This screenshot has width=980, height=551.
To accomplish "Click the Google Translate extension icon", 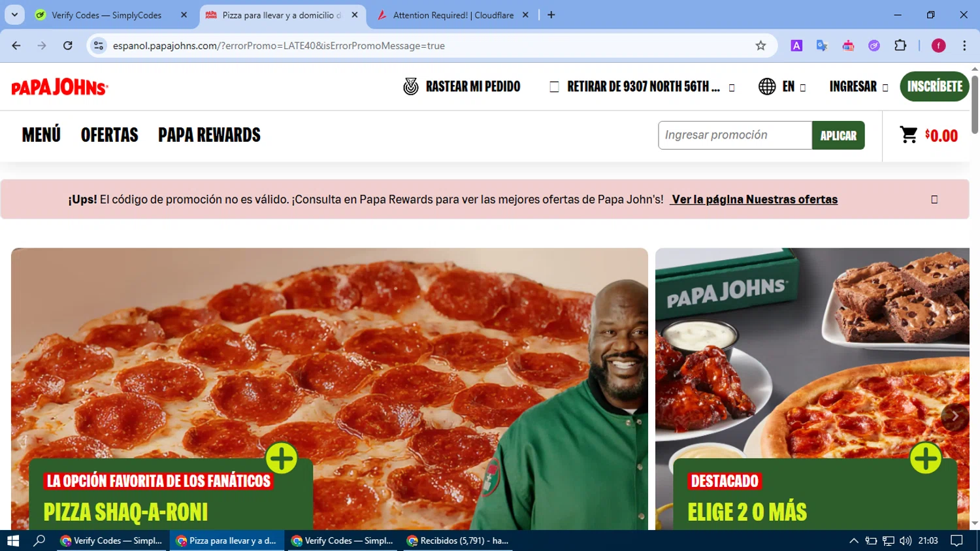I will click(822, 45).
